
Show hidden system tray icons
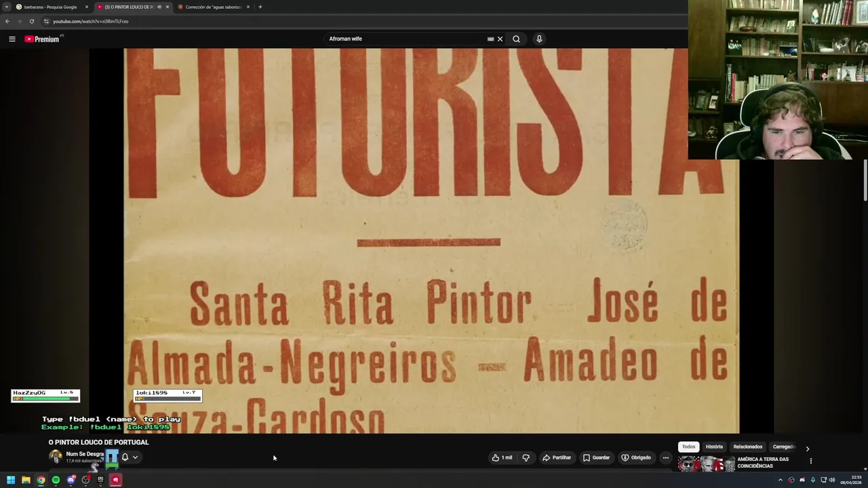click(780, 480)
